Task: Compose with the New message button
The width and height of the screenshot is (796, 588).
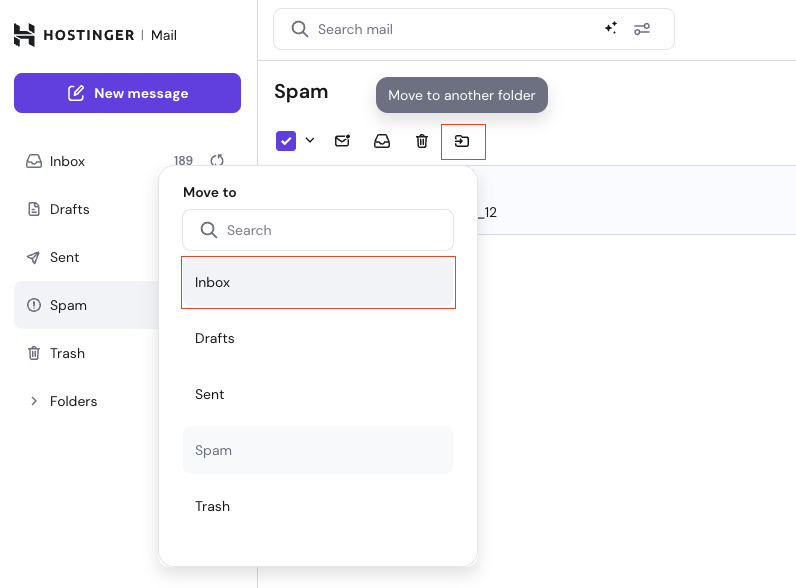Action: pos(127,93)
